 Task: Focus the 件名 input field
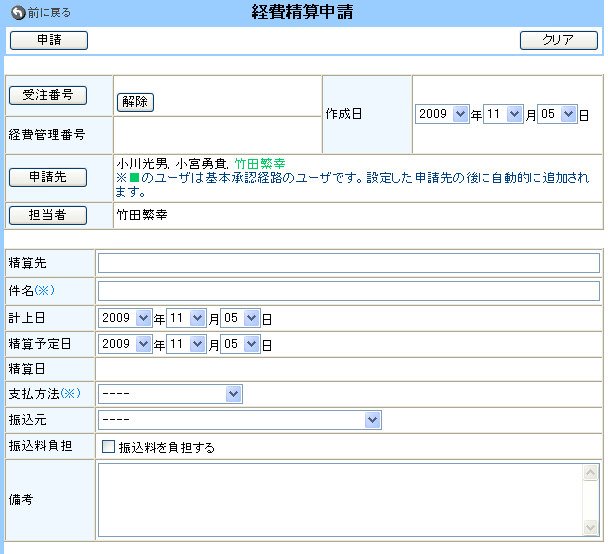point(349,291)
